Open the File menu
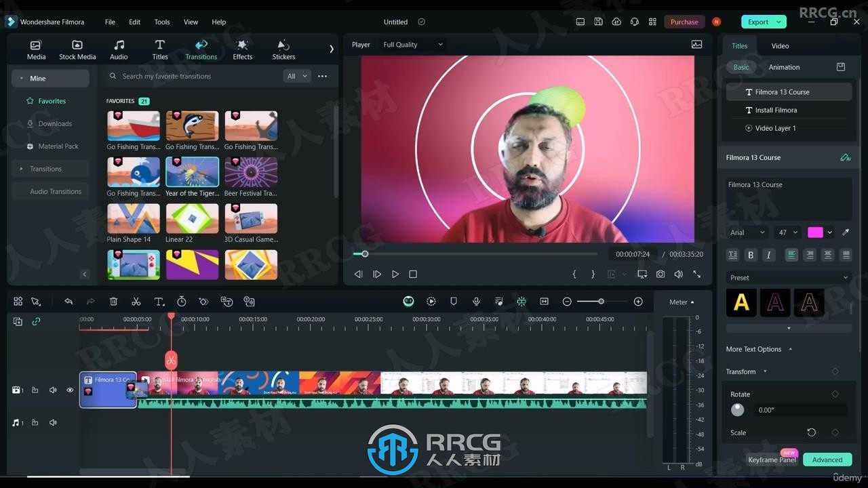 [110, 22]
